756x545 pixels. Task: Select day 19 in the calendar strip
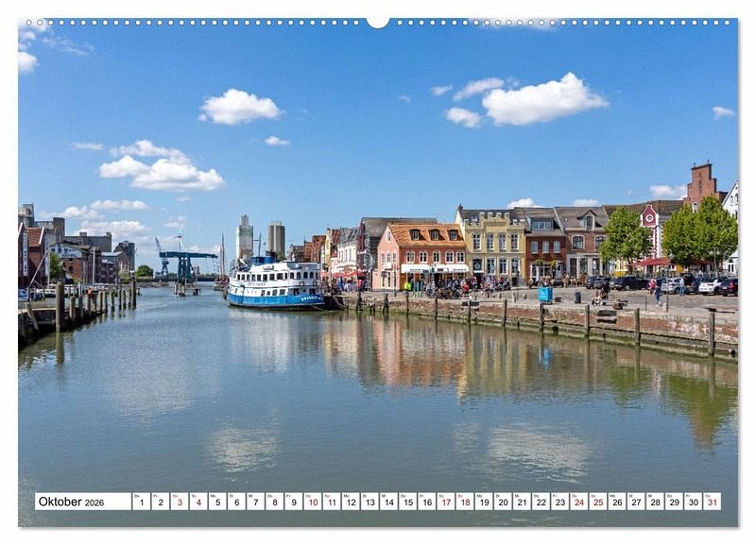484,502
